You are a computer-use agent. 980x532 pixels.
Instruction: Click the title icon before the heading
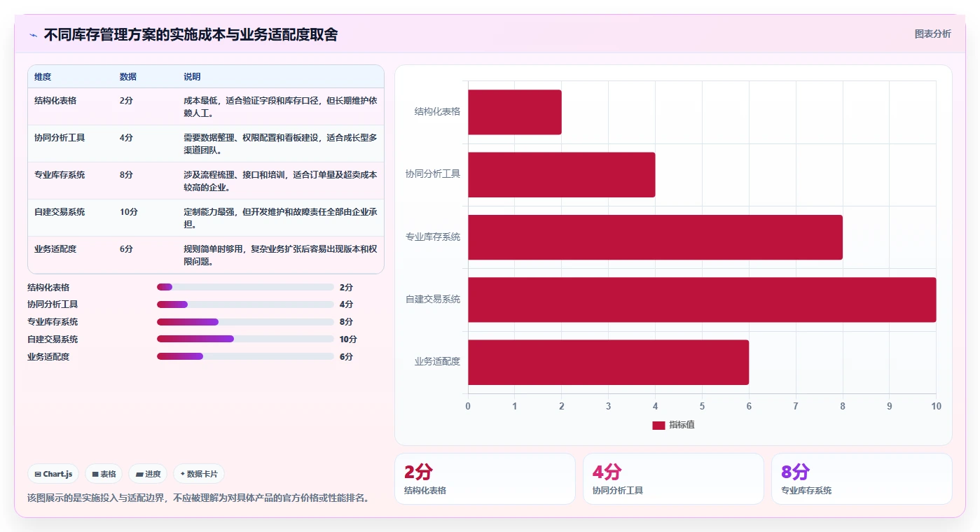[33, 35]
